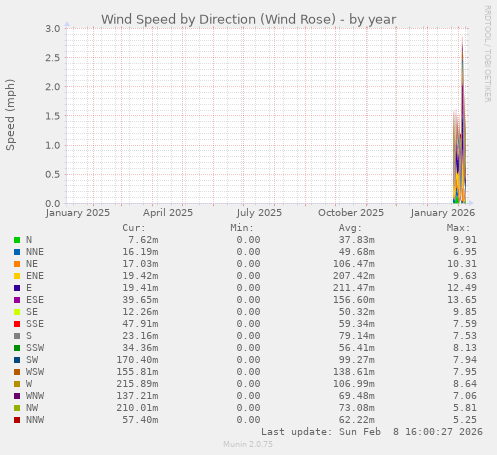
Task: Click the W gold legend swatch
Action: (x=17, y=384)
